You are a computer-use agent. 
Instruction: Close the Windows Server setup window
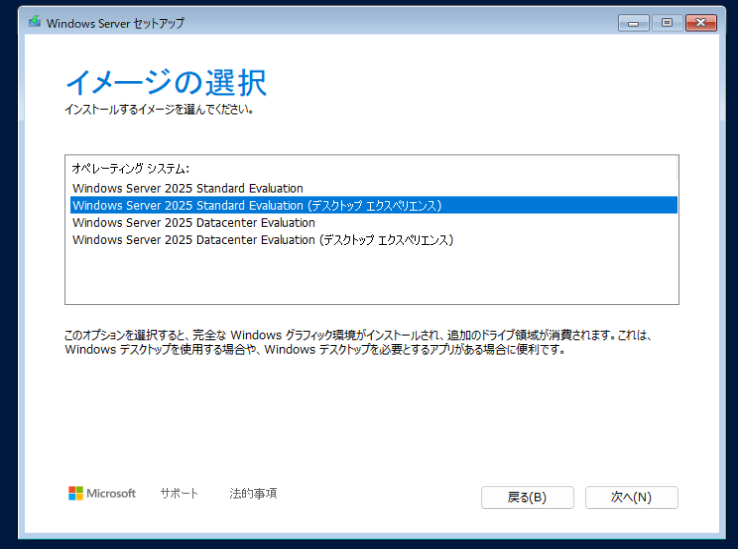tap(701, 22)
